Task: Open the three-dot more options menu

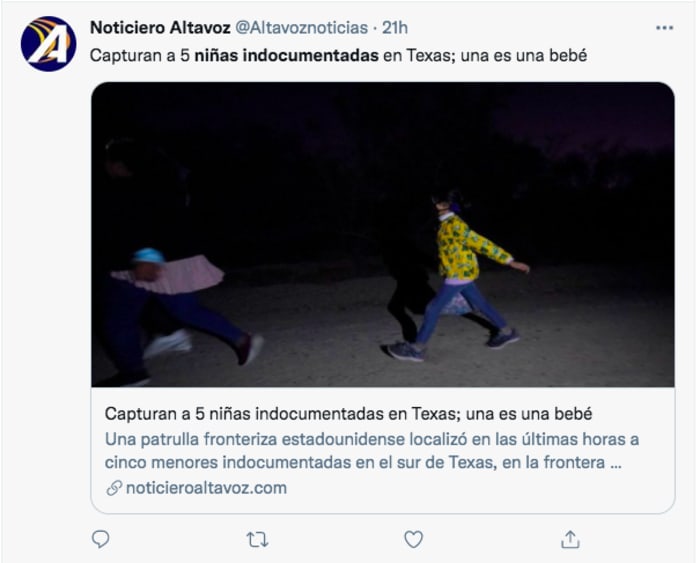Action: click(x=664, y=28)
